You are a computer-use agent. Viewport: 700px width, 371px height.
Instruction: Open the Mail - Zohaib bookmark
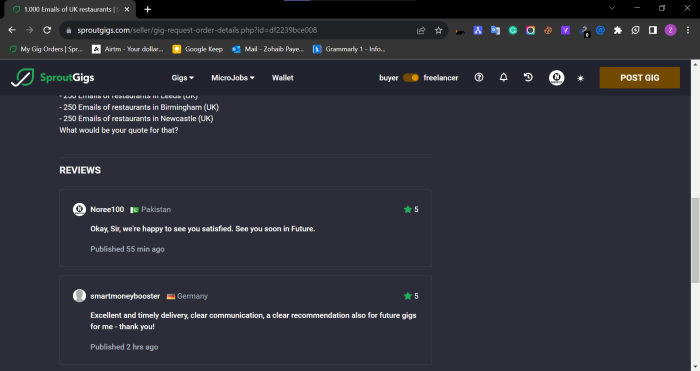pyautogui.click(x=268, y=49)
